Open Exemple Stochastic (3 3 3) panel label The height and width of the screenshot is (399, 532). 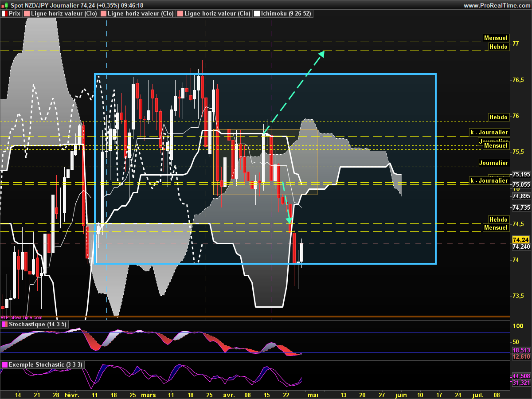(x=45, y=364)
